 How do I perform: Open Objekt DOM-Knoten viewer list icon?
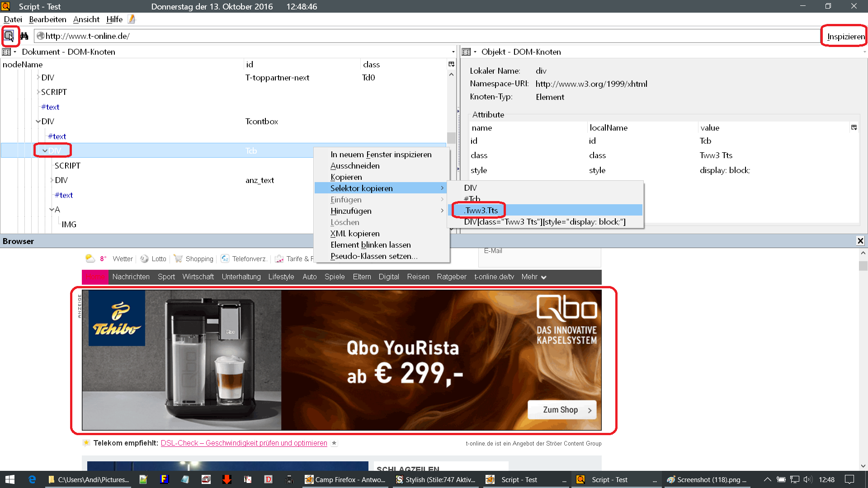pyautogui.click(x=467, y=52)
